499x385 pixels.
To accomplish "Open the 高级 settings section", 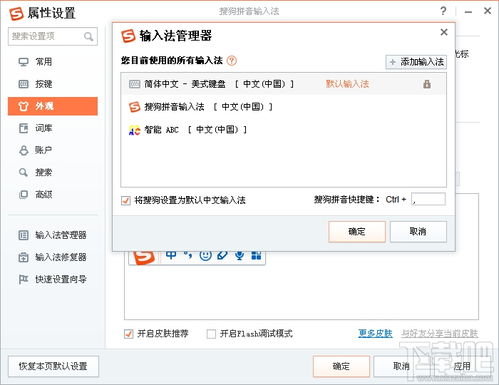I will pyautogui.click(x=53, y=194).
